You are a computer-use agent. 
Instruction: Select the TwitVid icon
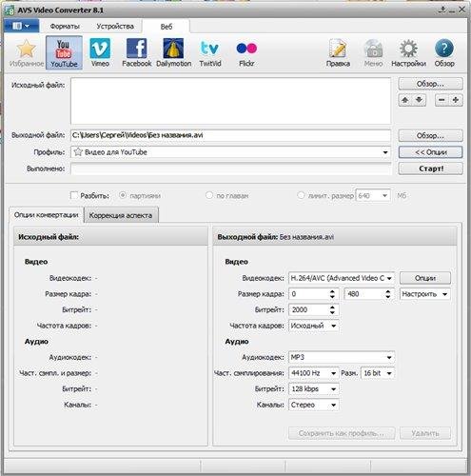tap(210, 52)
